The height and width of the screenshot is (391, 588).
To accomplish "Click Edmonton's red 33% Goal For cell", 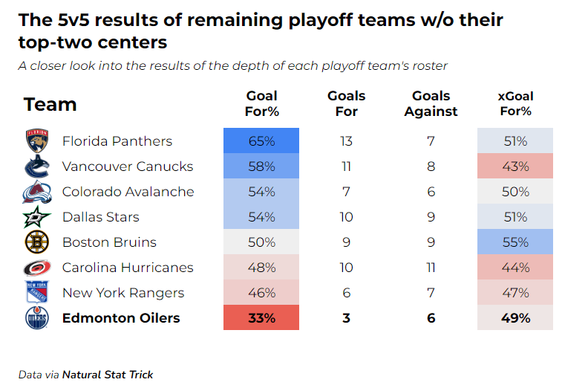I will tap(261, 318).
